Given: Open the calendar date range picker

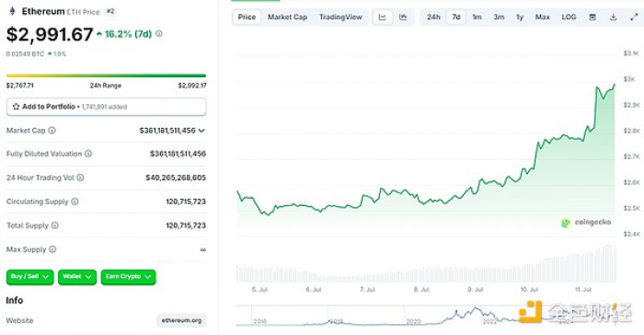Looking at the screenshot, I should click(592, 17).
